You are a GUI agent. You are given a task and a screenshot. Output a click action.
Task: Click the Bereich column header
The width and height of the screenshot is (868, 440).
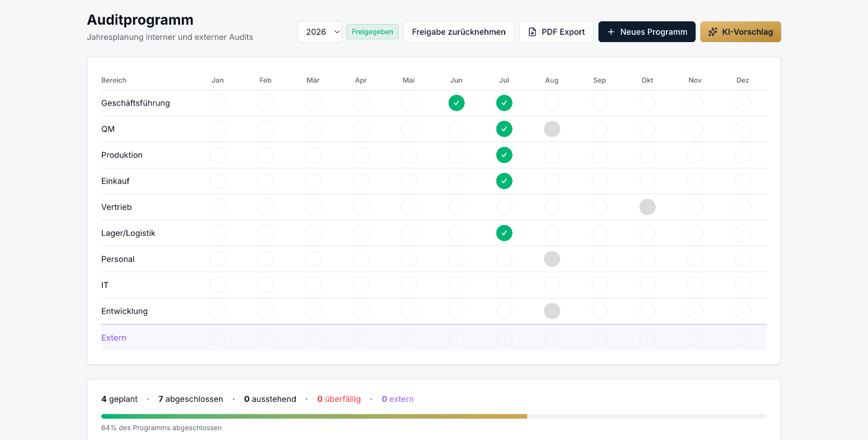(113, 80)
